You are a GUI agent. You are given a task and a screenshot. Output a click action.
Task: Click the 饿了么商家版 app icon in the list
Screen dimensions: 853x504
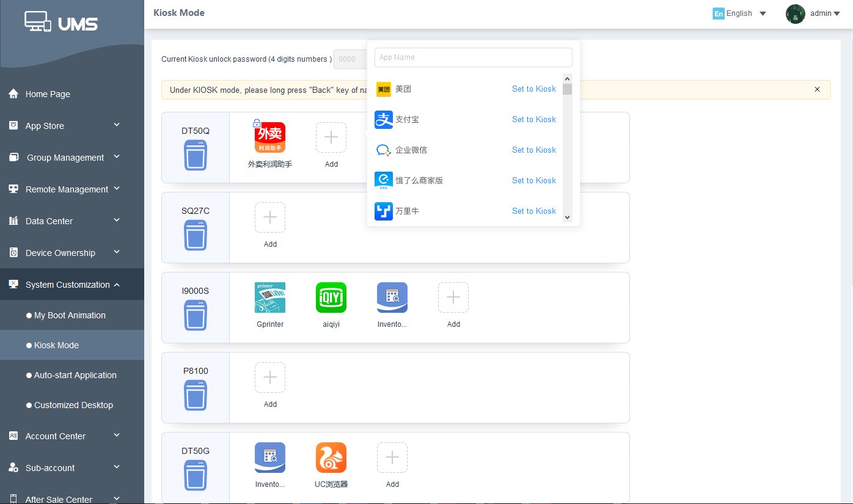[384, 181]
